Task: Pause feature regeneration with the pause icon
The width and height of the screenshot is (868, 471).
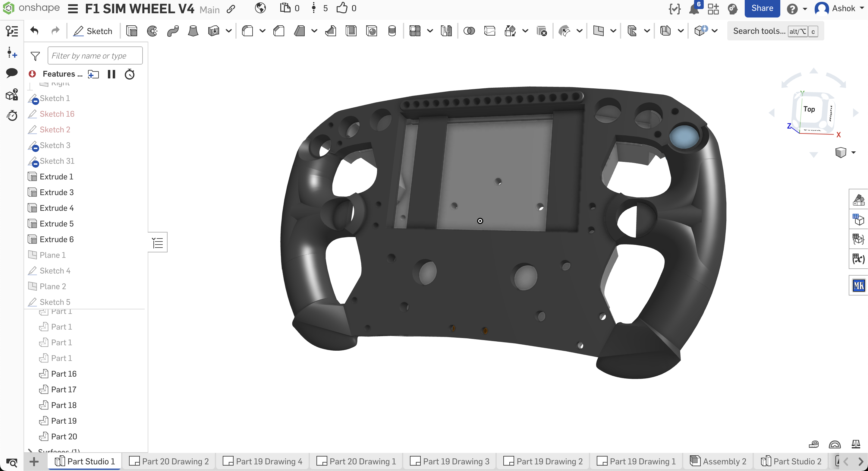Action: (111, 74)
